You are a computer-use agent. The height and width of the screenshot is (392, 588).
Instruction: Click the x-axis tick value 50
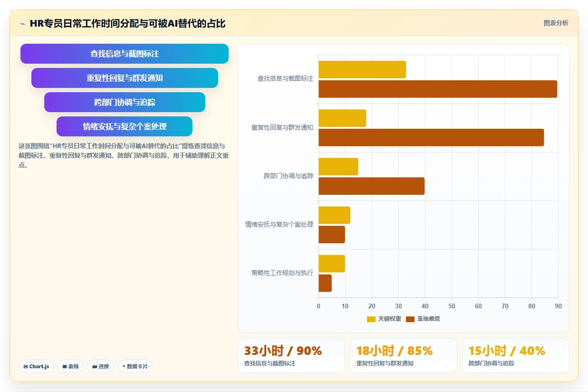pyautogui.click(x=452, y=306)
